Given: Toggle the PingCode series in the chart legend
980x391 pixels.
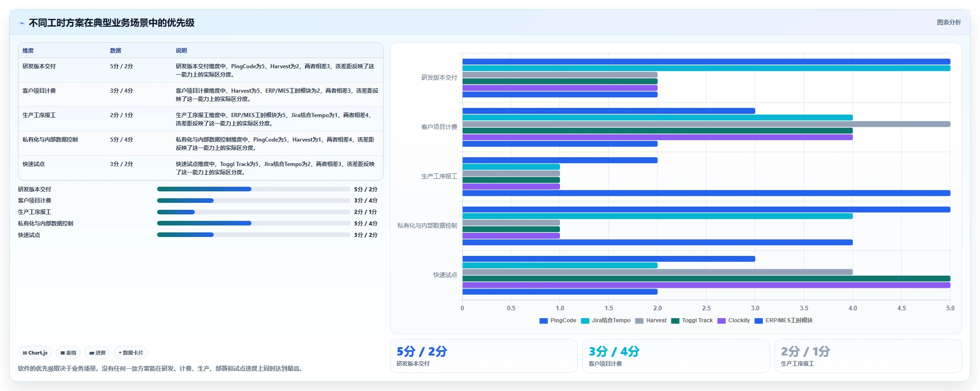Looking at the screenshot, I should click(558, 320).
